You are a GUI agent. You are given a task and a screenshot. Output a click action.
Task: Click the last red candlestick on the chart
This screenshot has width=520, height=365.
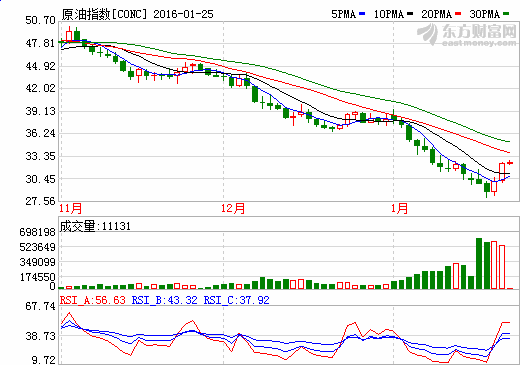pyautogui.click(x=510, y=163)
